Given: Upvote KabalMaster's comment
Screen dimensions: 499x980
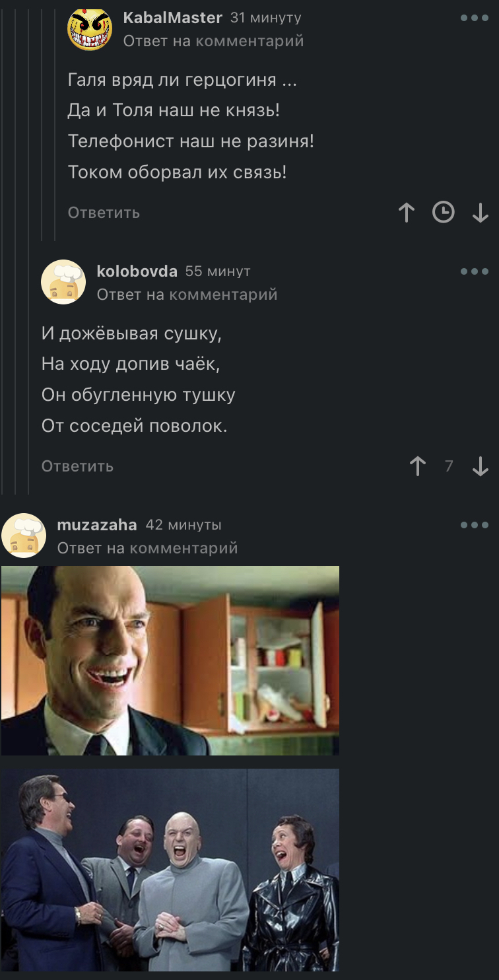Looking at the screenshot, I should pyautogui.click(x=407, y=212).
